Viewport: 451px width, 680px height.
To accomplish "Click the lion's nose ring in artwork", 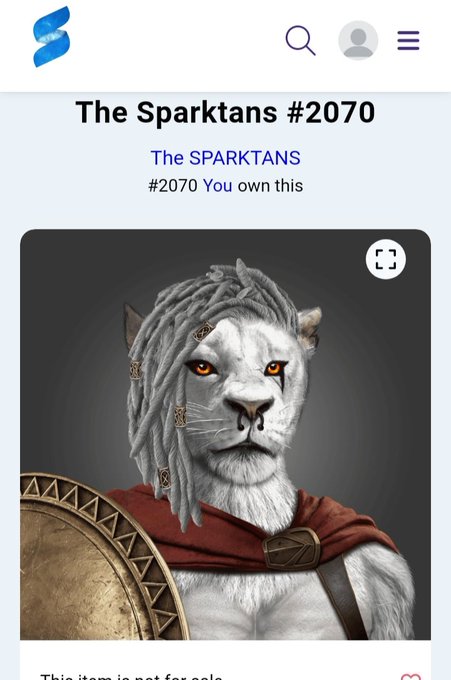I will tap(250, 424).
